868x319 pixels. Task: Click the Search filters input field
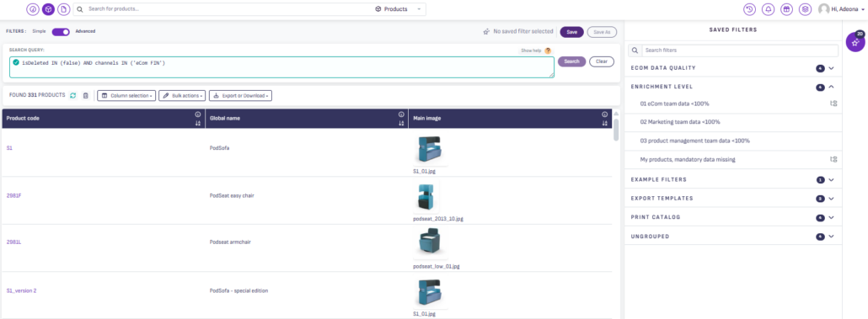click(739, 51)
